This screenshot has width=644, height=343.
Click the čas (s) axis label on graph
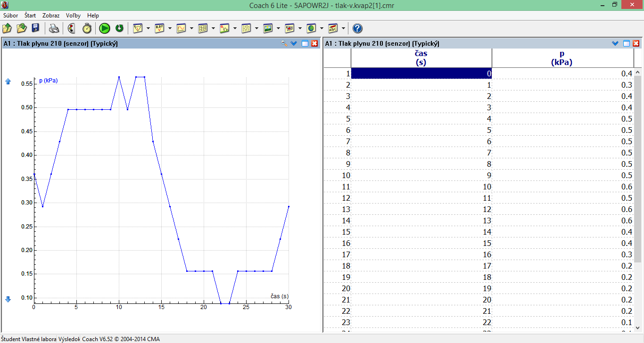pos(280,296)
